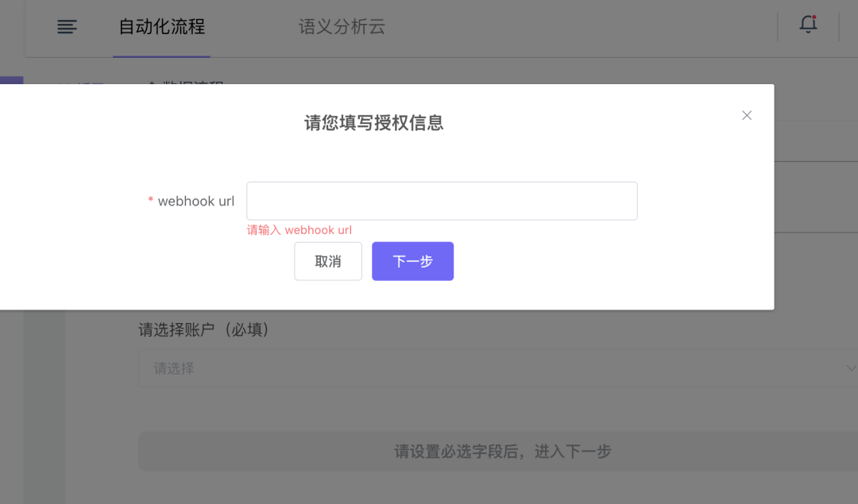Open the 请选择 account dropdown

point(498,368)
